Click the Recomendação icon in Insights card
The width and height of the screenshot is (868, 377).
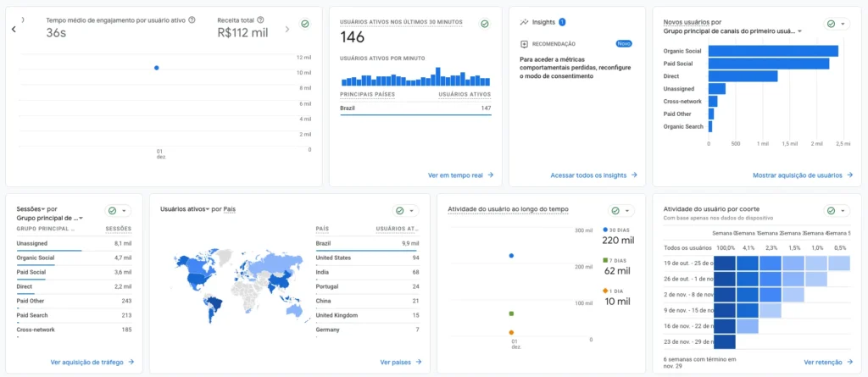pos(525,43)
